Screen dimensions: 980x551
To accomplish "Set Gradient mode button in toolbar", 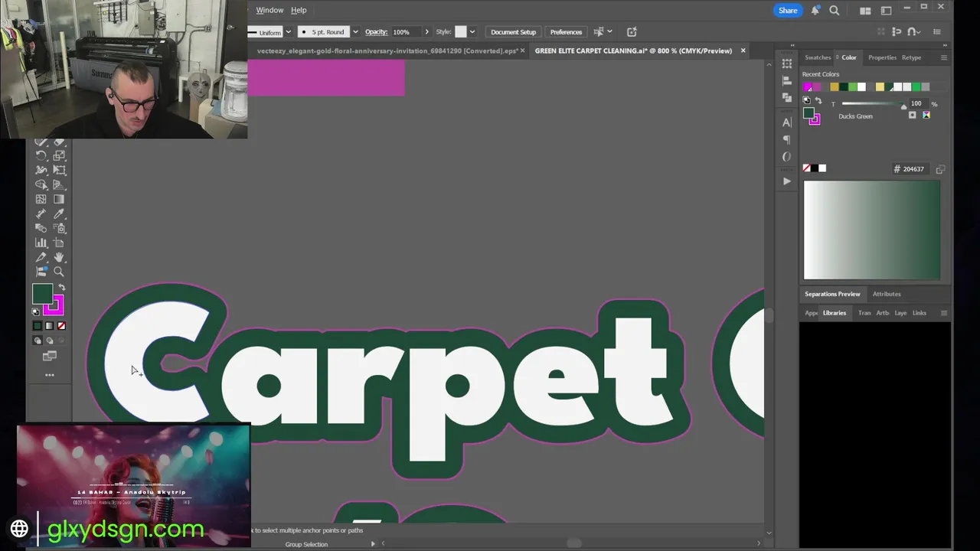I will (50, 326).
